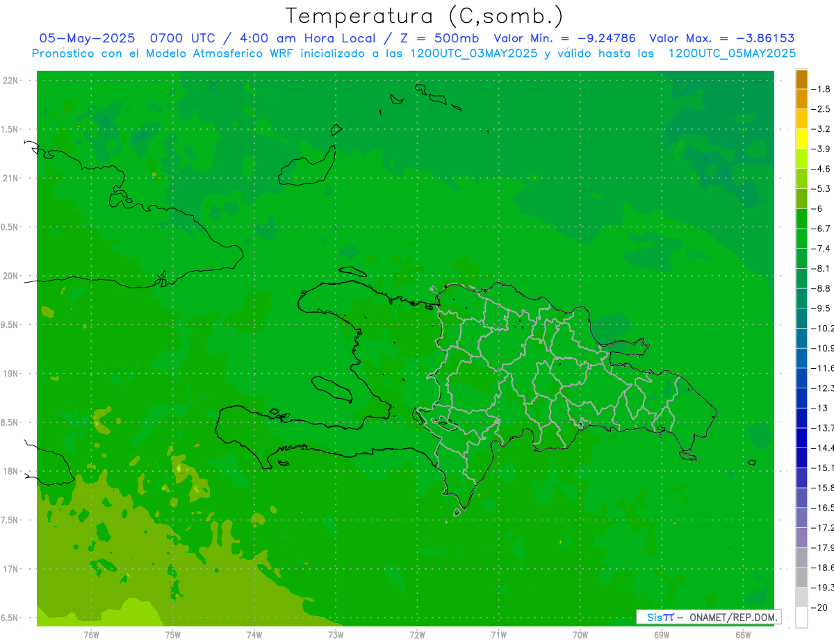Image resolution: width=834 pixels, height=644 pixels.
Task: Click 'Valor Max. = -3.86153' value
Action: click(x=721, y=39)
